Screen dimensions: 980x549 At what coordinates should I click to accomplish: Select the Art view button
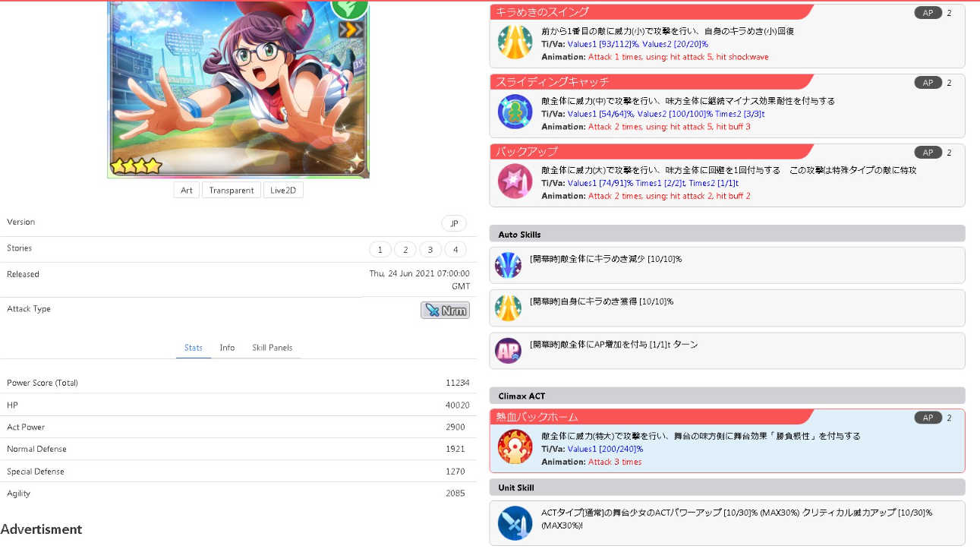click(x=186, y=191)
